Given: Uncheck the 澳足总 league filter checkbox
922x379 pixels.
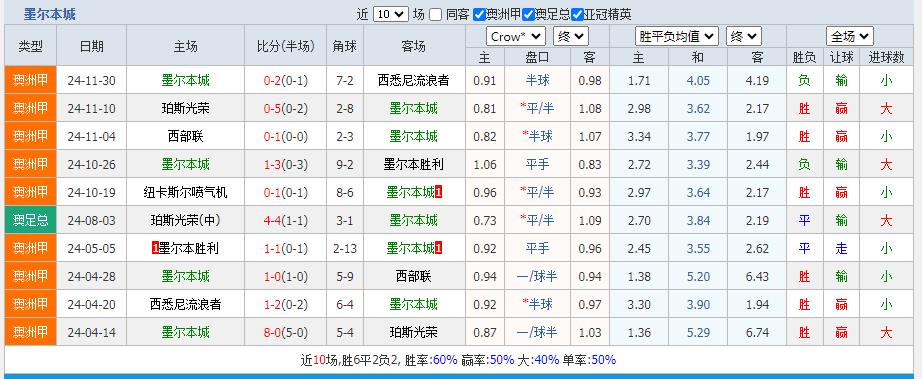Looking at the screenshot, I should (x=528, y=15).
